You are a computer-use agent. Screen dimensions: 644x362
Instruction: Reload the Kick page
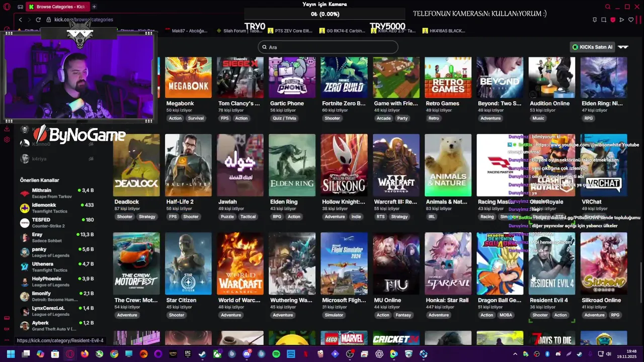pos(38,20)
